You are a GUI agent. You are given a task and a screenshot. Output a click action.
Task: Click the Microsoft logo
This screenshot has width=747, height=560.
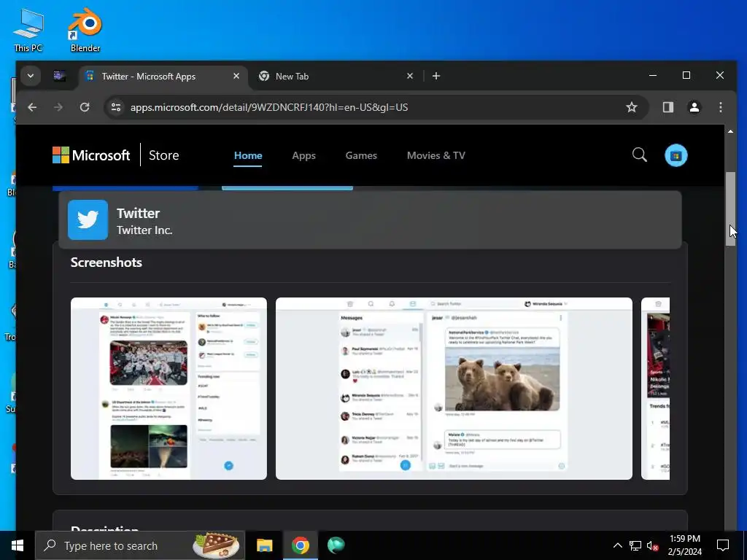pyautogui.click(x=91, y=156)
